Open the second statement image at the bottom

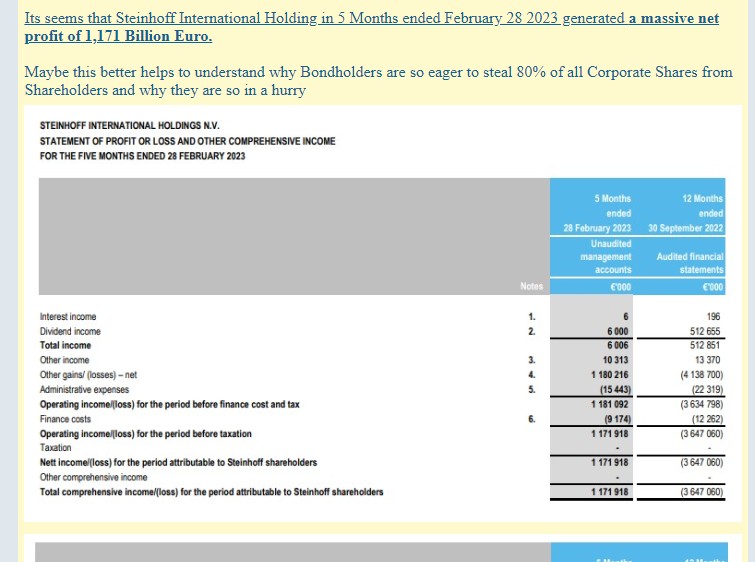pos(377,552)
